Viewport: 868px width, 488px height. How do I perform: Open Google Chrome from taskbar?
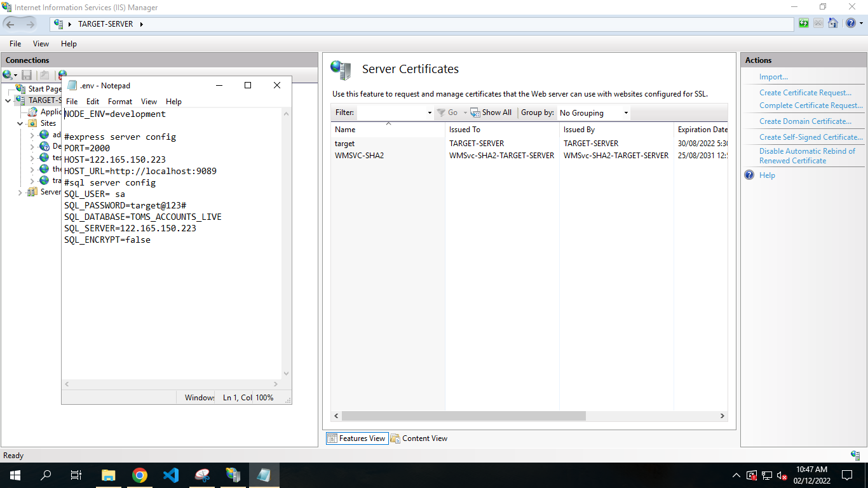coord(140,475)
